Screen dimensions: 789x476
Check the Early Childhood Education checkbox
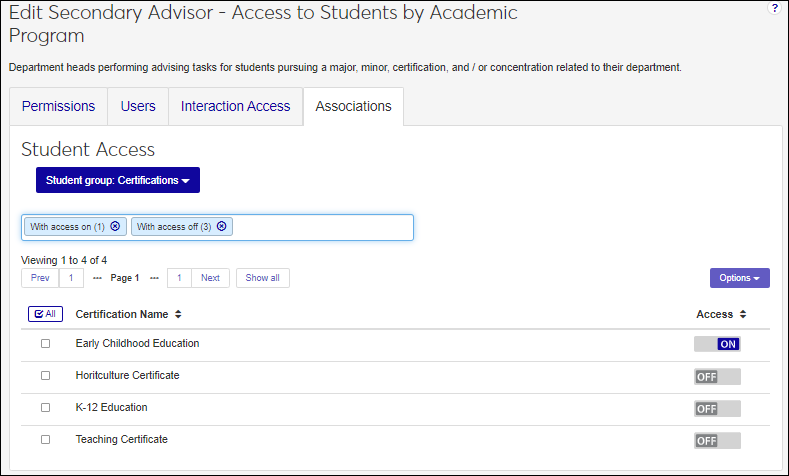[x=45, y=344]
